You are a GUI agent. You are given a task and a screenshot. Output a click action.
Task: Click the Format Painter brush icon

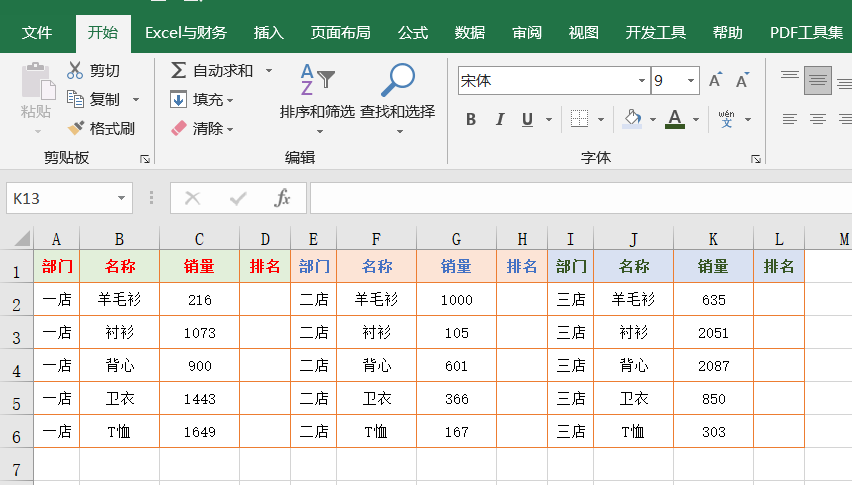(x=75, y=129)
